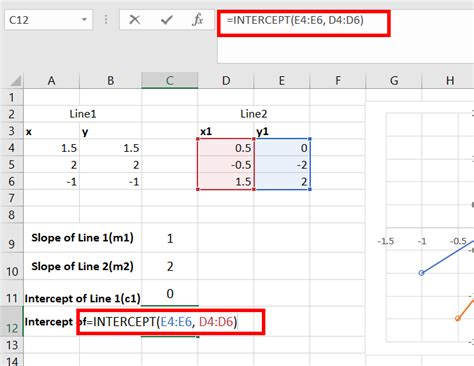Viewport: 474px width, 366px height.
Task: Select cell B5 containing 2
Action: coord(111,164)
